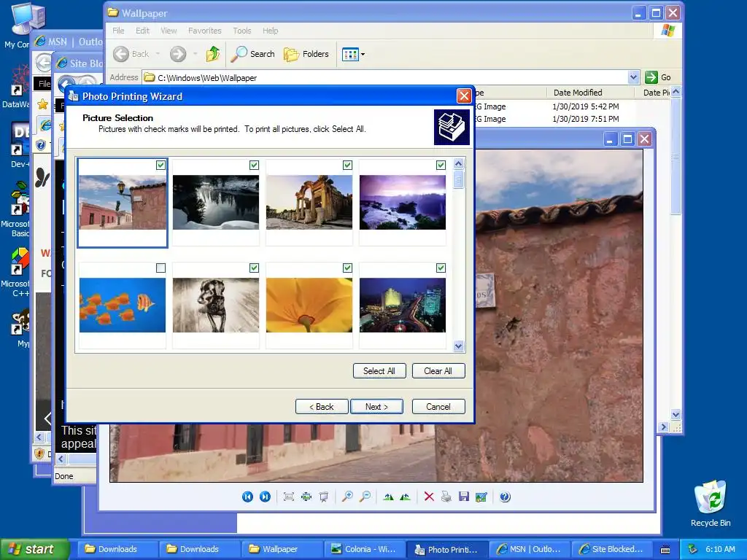The height and width of the screenshot is (560, 747).
Task: Open Help menu in Wallpaper window
Action: point(270,31)
